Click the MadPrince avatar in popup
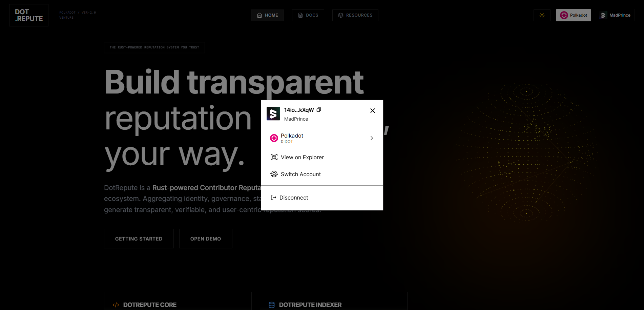Viewport: 644px width, 310px height. [273, 114]
